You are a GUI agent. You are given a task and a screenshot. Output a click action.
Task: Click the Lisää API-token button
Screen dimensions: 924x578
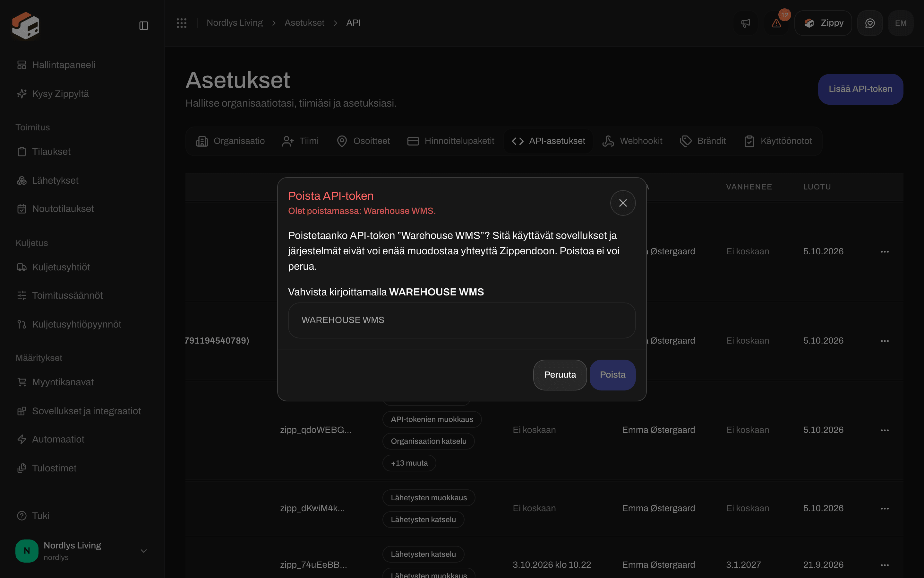(860, 89)
